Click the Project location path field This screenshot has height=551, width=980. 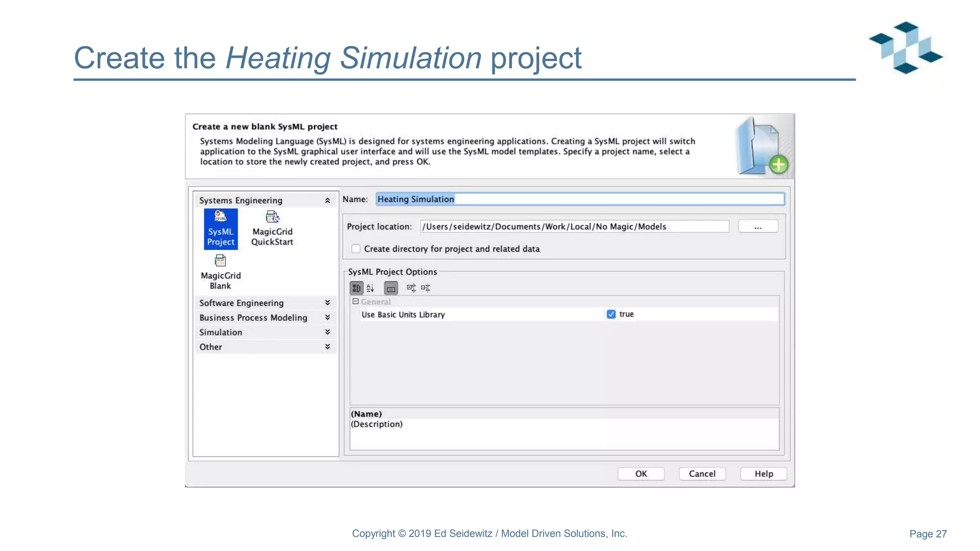pyautogui.click(x=575, y=227)
